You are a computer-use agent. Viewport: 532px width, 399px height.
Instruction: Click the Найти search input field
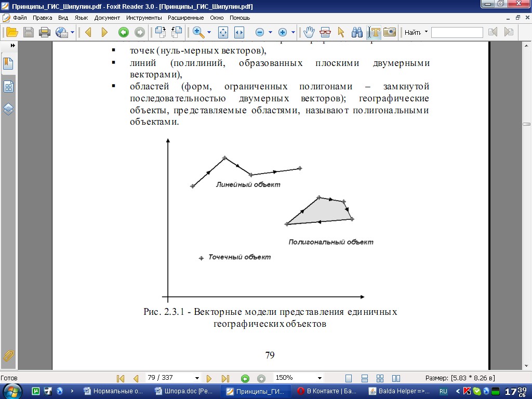pos(457,33)
